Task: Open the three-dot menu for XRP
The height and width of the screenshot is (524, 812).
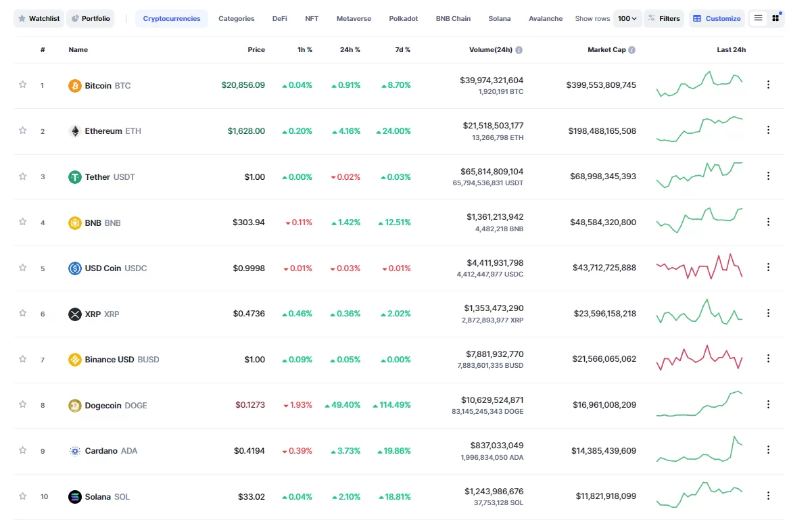Action: pos(768,313)
